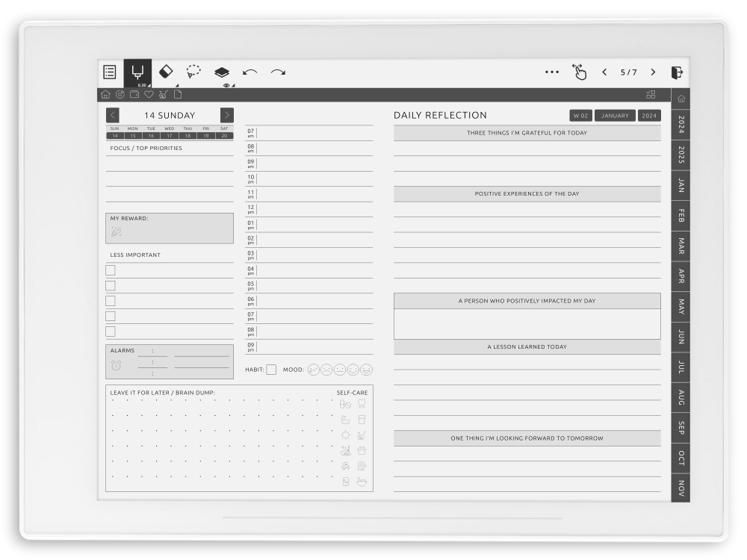Check the third Less Important checkbox
Screen dimensions: 747x560
click(x=111, y=301)
